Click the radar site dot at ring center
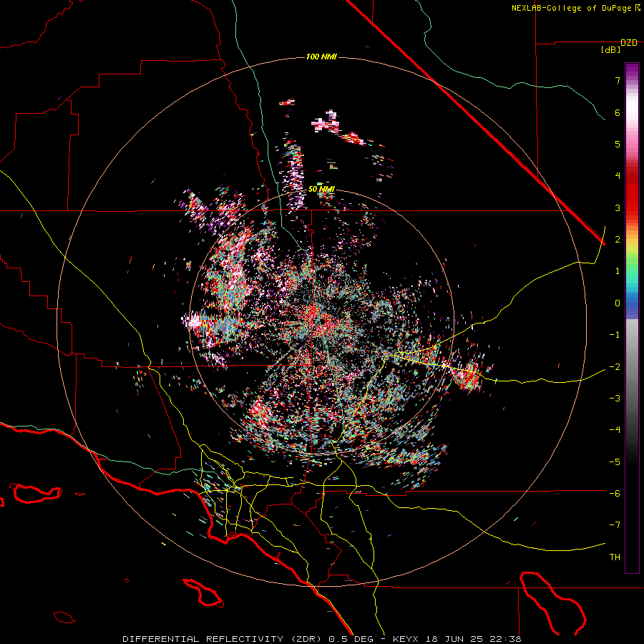Image resolution: width=644 pixels, height=644 pixels. (322, 321)
